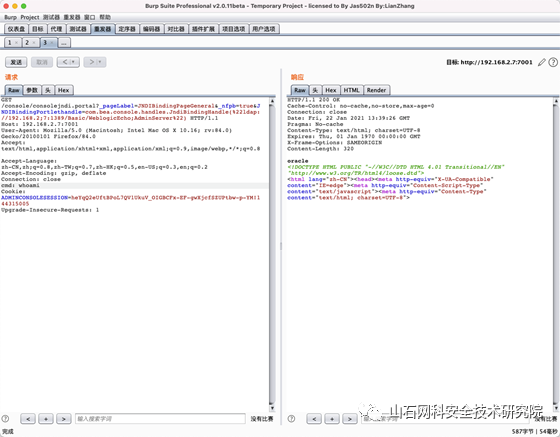This screenshot has width=560, height=437.
Task: Focus the request search input field
Action: [160, 419]
